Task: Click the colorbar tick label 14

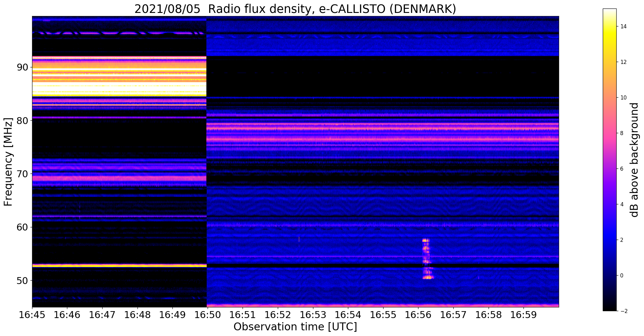Action: point(623,26)
